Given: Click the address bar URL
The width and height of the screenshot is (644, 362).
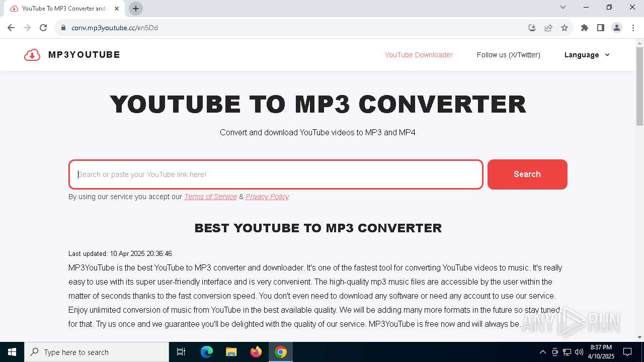Looking at the screenshot, I should [115, 28].
